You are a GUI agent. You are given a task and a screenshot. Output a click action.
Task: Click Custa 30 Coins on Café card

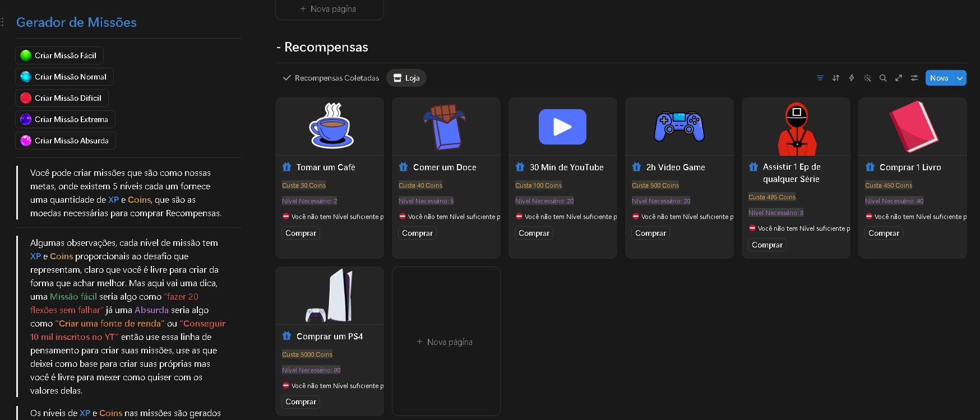pos(304,185)
